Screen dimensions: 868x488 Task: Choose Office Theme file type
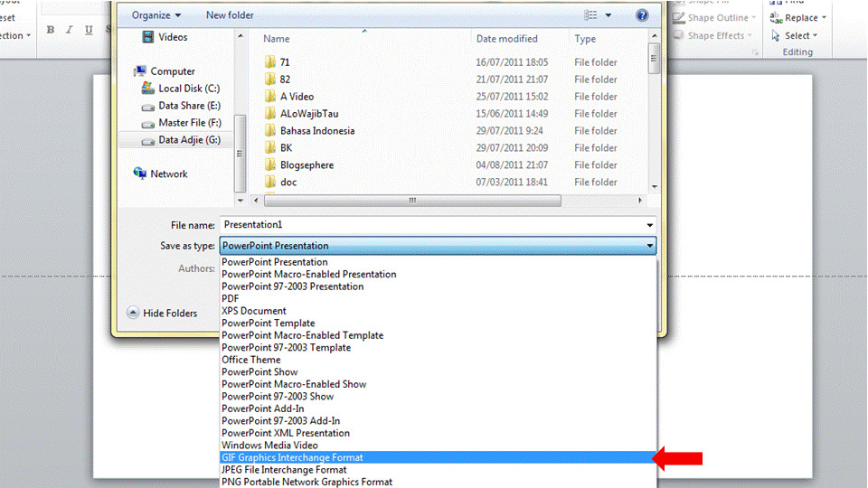438,360
